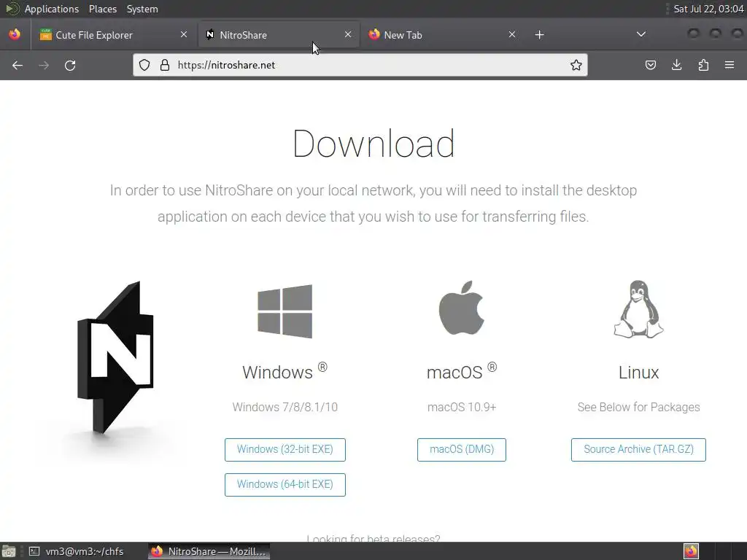Click the date and time clock
747x560 pixels.
point(708,9)
